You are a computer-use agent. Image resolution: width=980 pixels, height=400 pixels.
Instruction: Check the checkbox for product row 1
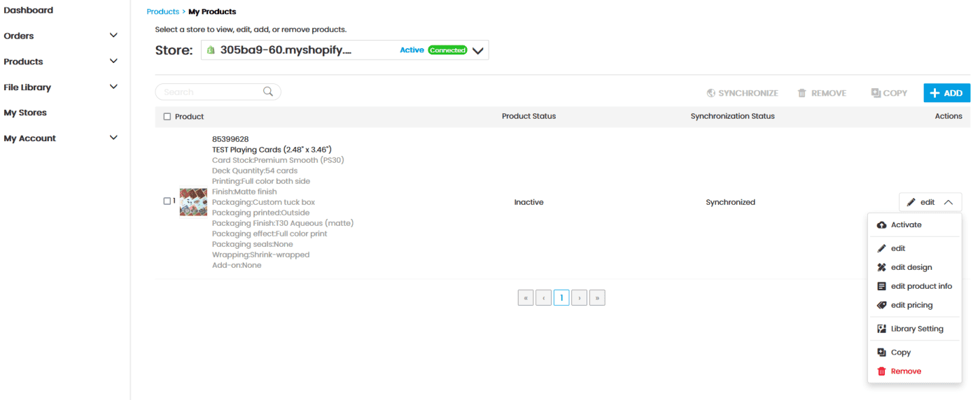[x=167, y=201]
